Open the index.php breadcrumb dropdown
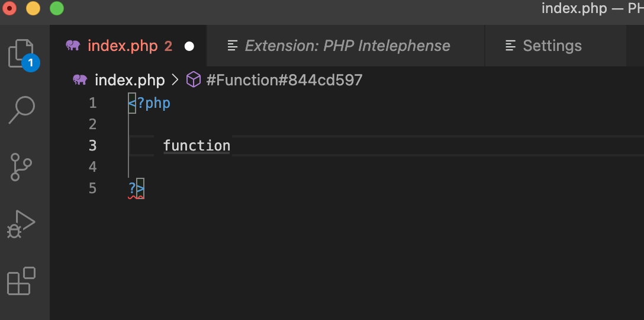The image size is (644, 320). pyautogui.click(x=130, y=80)
